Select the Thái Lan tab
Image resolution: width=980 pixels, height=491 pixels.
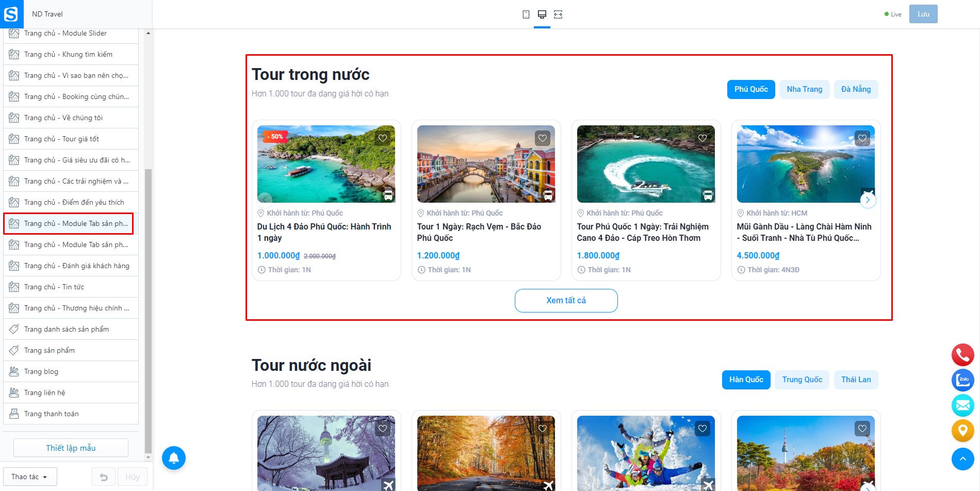(x=856, y=380)
